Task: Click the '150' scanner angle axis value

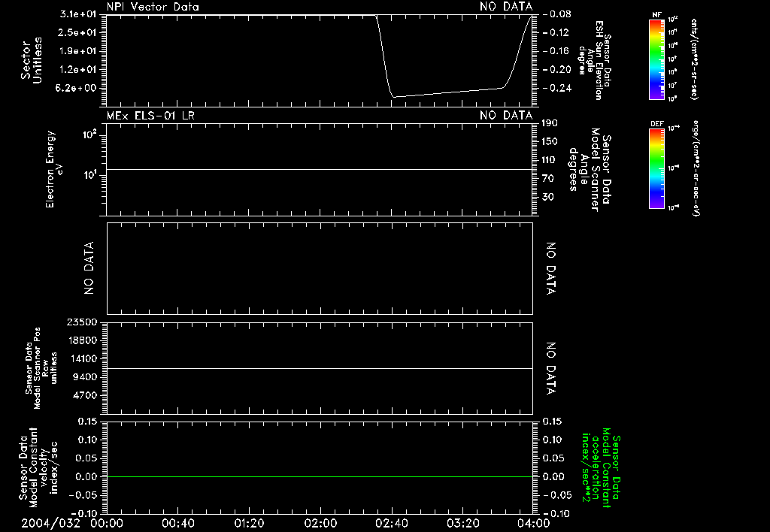Action: tap(550, 141)
